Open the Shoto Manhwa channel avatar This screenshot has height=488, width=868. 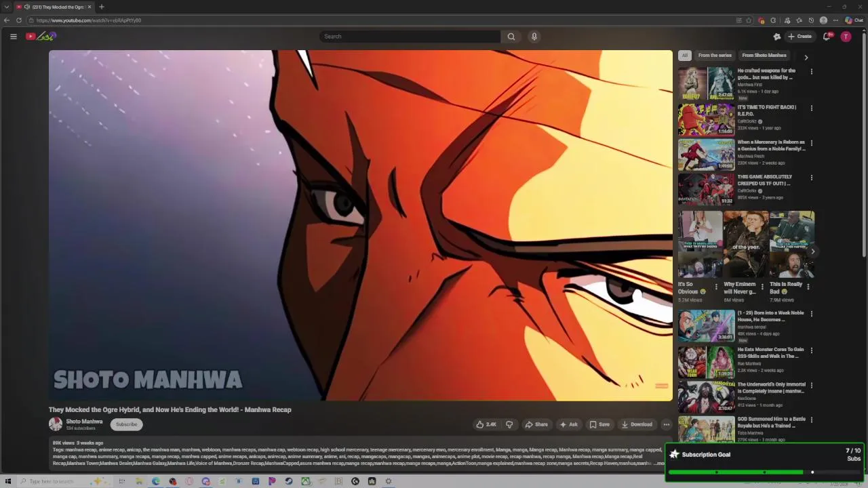coord(56,424)
